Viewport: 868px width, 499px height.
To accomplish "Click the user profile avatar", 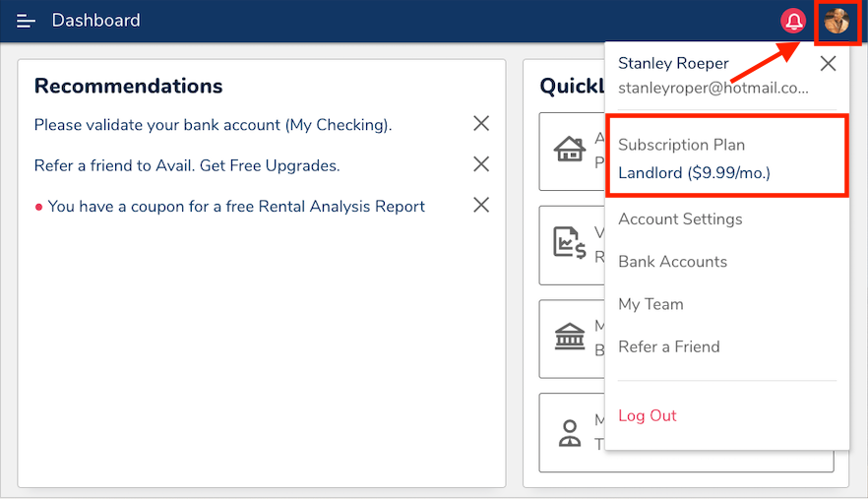I will tap(837, 21).
